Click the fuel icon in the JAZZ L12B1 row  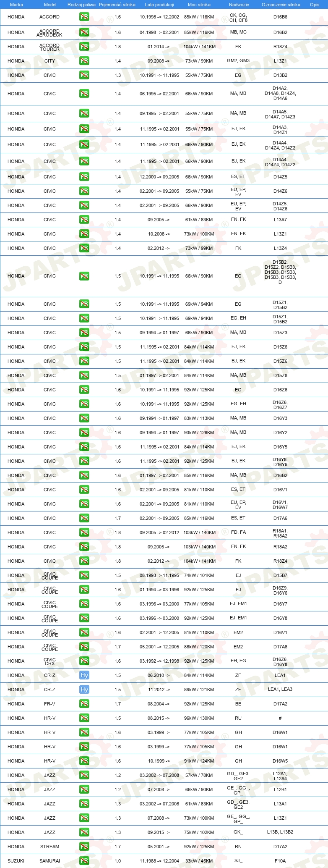pos(84,789)
